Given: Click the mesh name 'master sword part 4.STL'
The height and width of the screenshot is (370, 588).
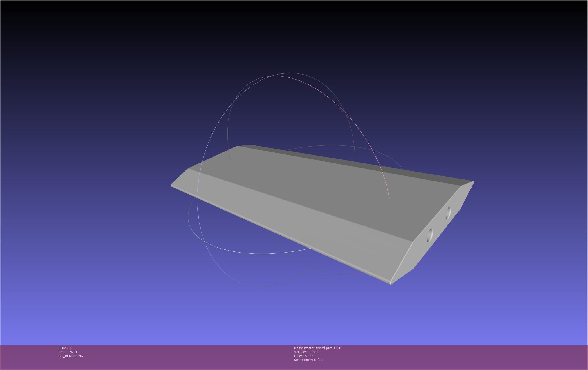Looking at the screenshot, I should [323, 348].
